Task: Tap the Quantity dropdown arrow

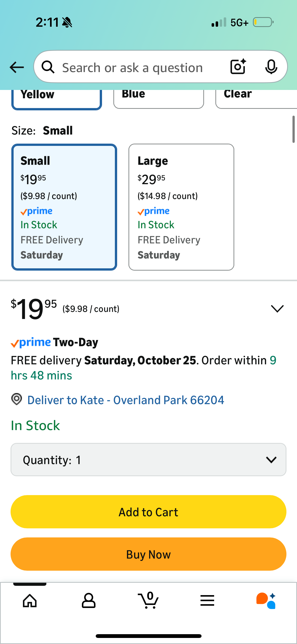Action: click(x=271, y=460)
